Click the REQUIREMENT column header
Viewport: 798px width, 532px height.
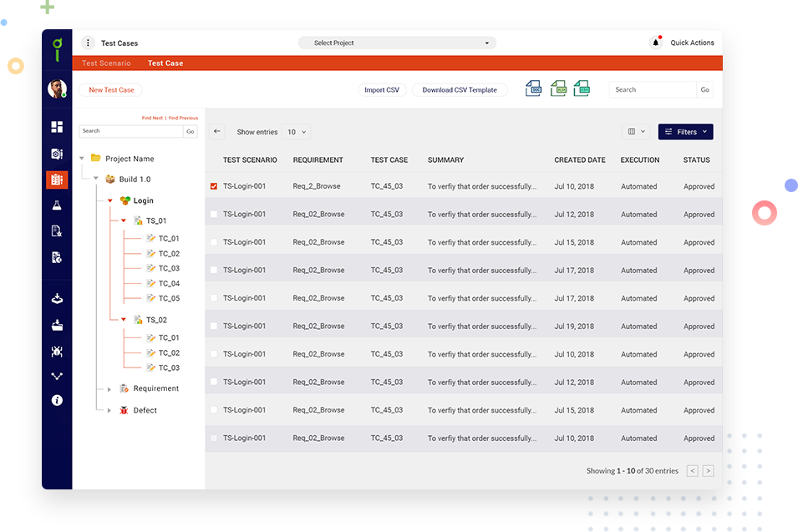pyautogui.click(x=318, y=160)
